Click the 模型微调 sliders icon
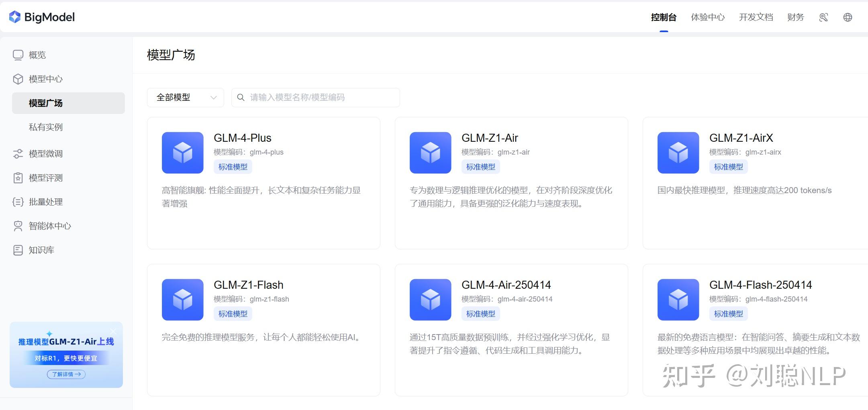This screenshot has width=868, height=410. (18, 154)
